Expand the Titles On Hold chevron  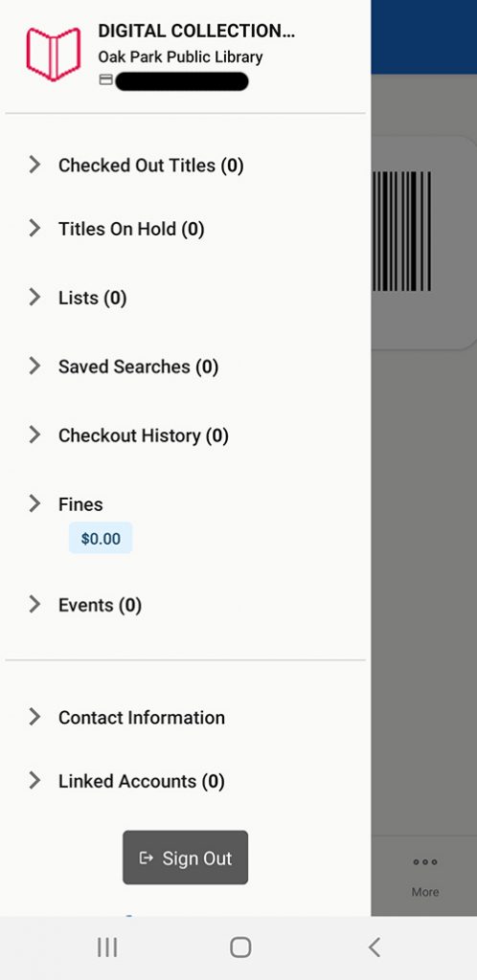tap(34, 229)
